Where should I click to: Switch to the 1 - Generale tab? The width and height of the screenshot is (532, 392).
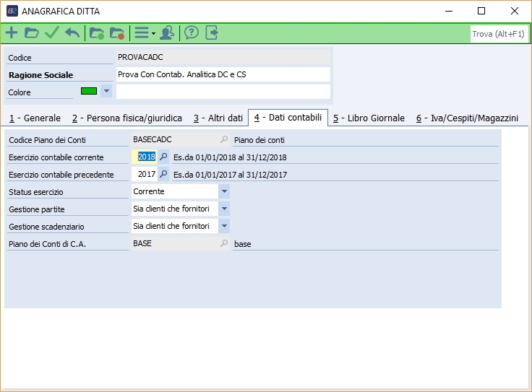35,118
